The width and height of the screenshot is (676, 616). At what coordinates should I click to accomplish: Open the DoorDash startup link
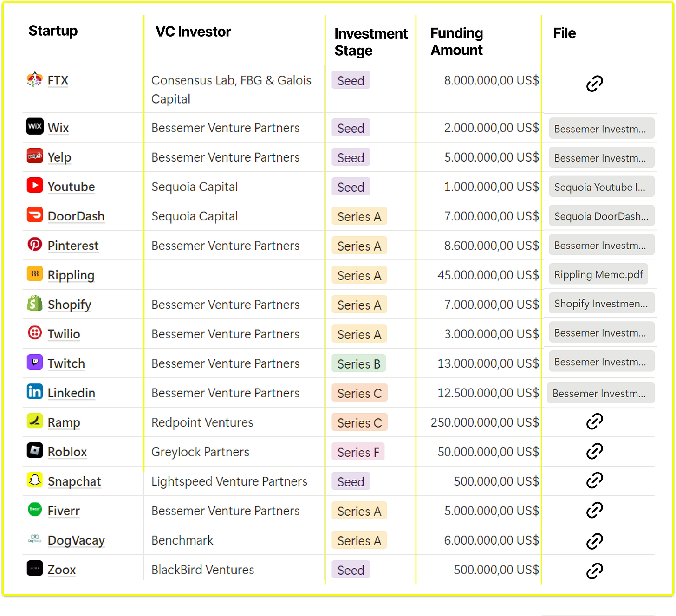pyautogui.click(x=76, y=216)
